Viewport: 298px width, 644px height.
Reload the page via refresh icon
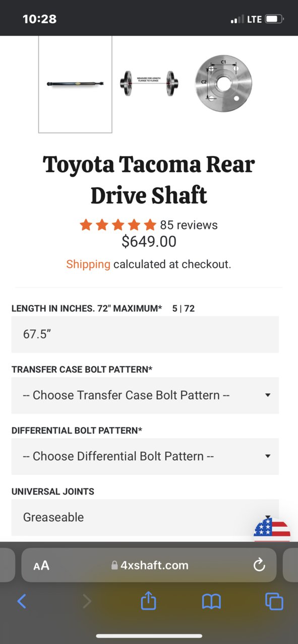(x=259, y=565)
